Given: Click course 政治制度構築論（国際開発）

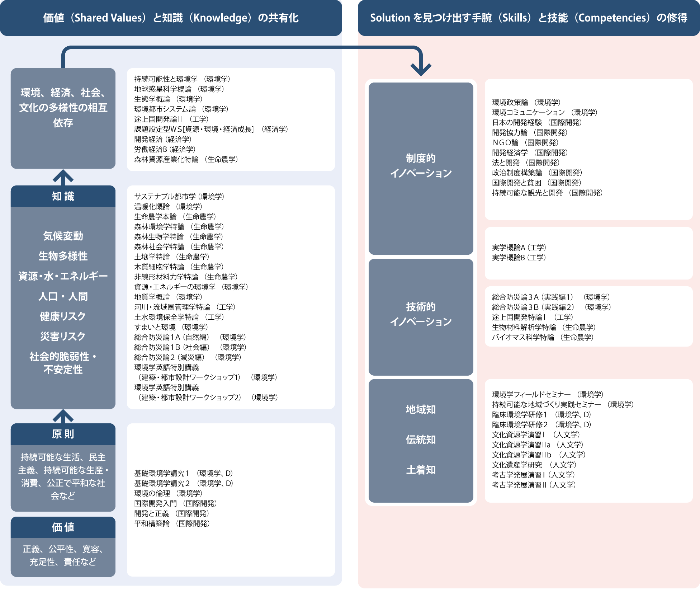Looking at the screenshot, I should pyautogui.click(x=537, y=173).
